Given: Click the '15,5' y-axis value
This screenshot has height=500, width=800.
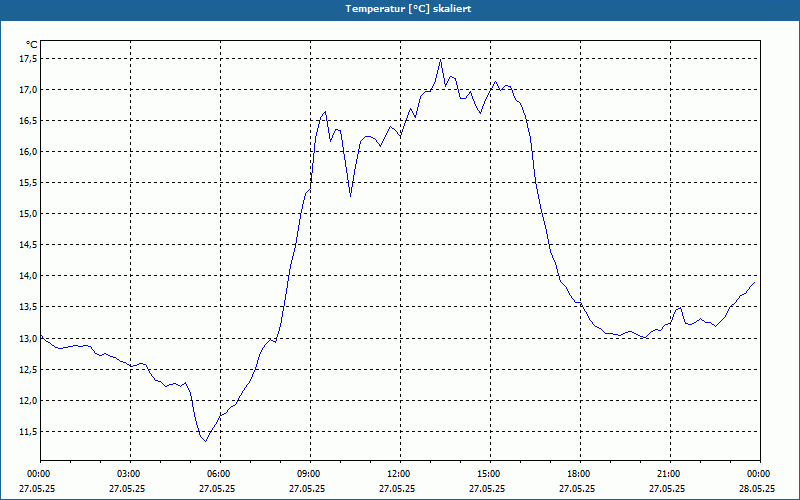Looking at the screenshot, I should point(28,183).
